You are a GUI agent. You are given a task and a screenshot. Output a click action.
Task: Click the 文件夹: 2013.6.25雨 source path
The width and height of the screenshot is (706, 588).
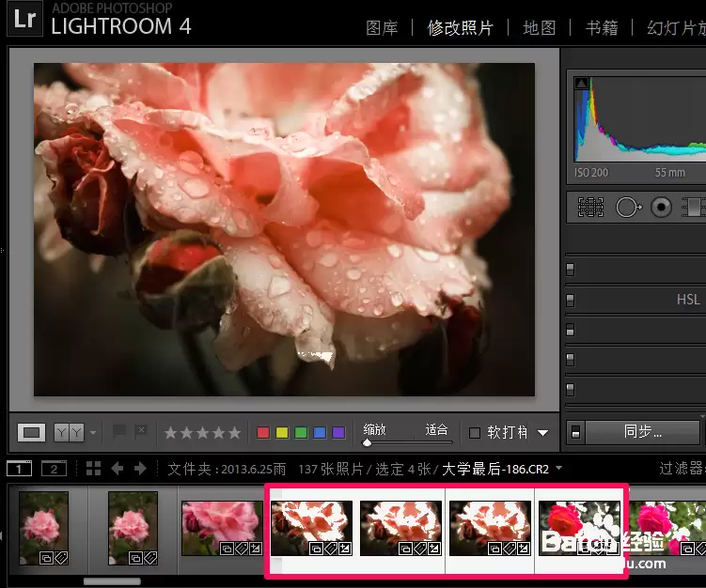click(x=227, y=470)
